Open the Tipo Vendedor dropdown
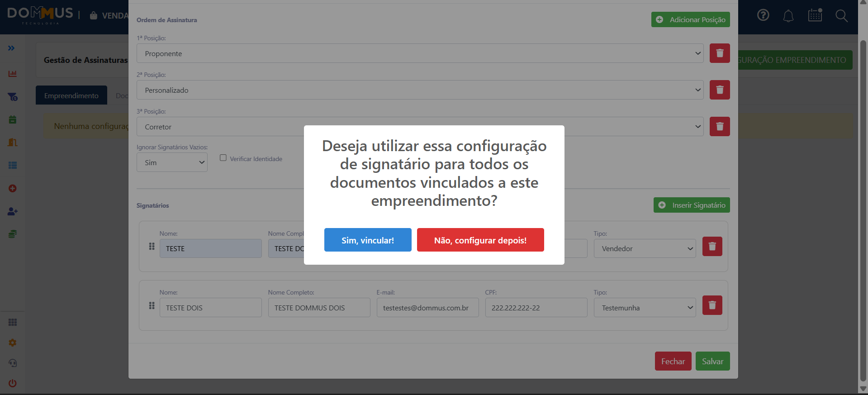 [645, 248]
